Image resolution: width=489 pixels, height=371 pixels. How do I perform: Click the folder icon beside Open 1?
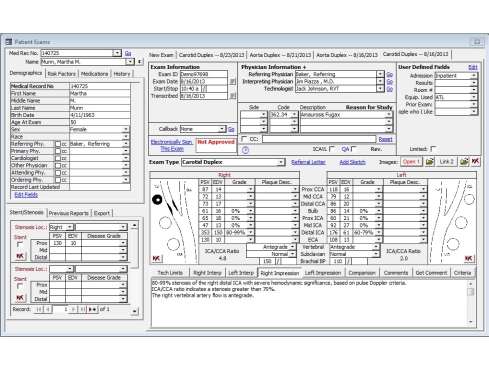pyautogui.click(x=429, y=162)
